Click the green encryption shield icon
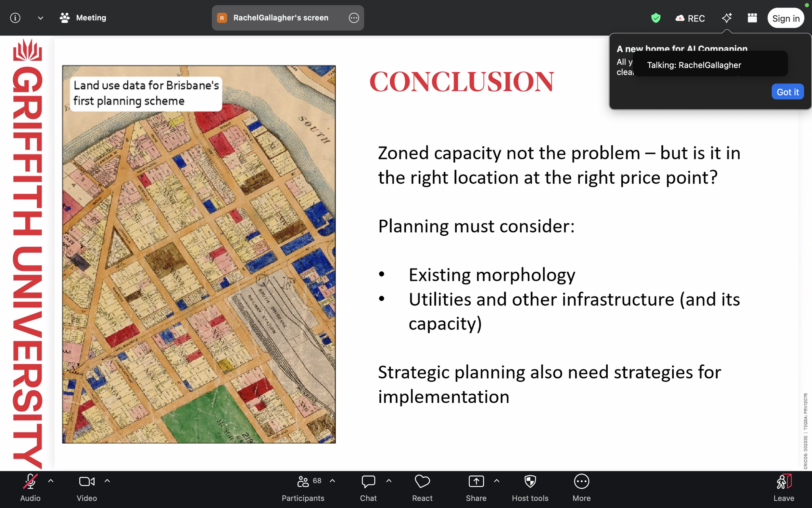Screen dimensions: 812x508 point(655,18)
